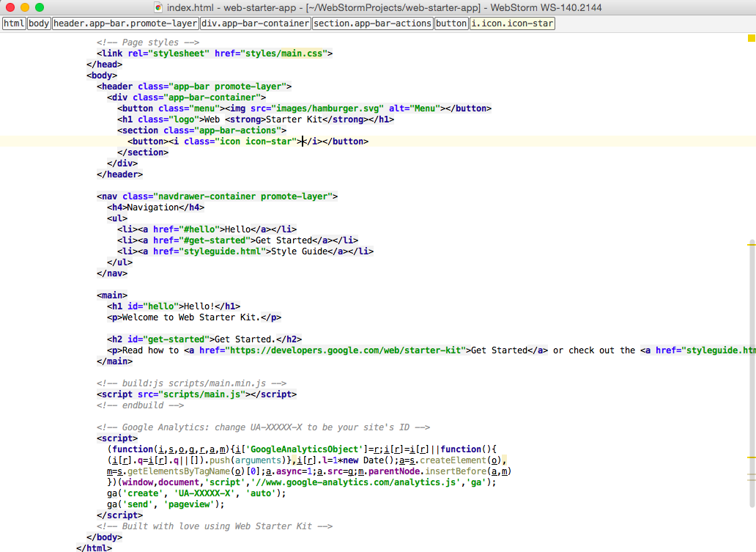The image size is (756, 552).
Task: Click the closing </head> tag
Action: (x=105, y=65)
